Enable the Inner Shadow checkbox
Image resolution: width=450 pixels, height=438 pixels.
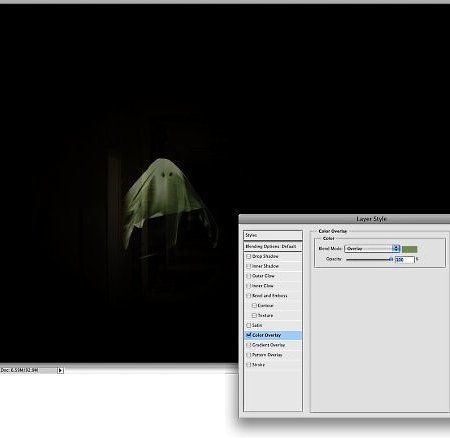coord(249,266)
